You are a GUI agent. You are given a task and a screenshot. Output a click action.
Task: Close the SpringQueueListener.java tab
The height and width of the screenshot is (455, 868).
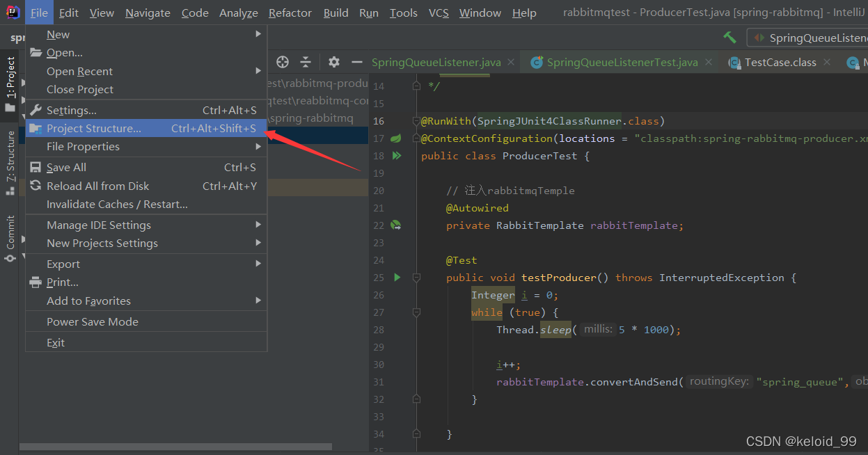pyautogui.click(x=510, y=62)
